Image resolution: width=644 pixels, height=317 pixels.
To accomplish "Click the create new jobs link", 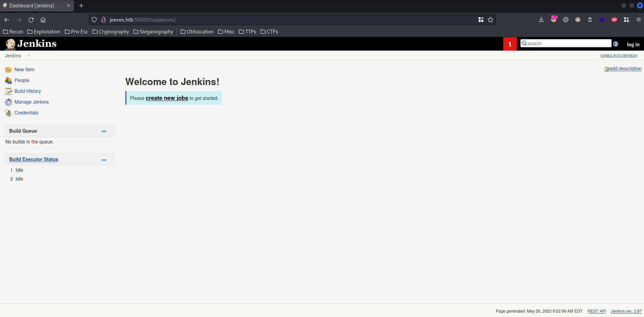I will (x=167, y=98).
